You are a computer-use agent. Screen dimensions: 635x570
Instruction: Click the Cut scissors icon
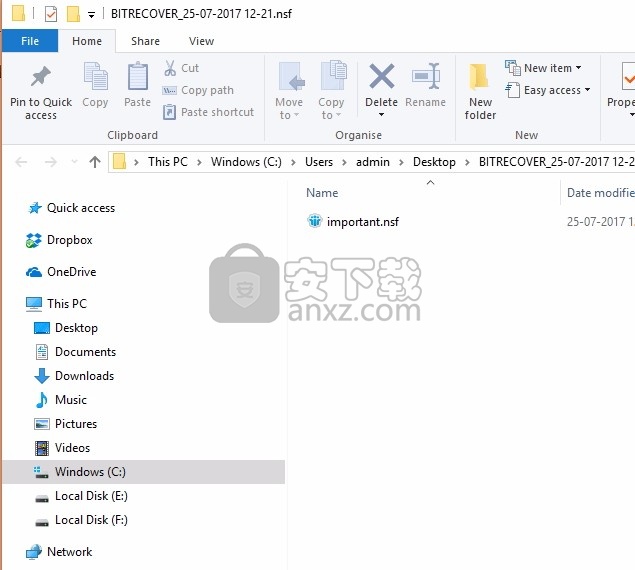point(170,68)
